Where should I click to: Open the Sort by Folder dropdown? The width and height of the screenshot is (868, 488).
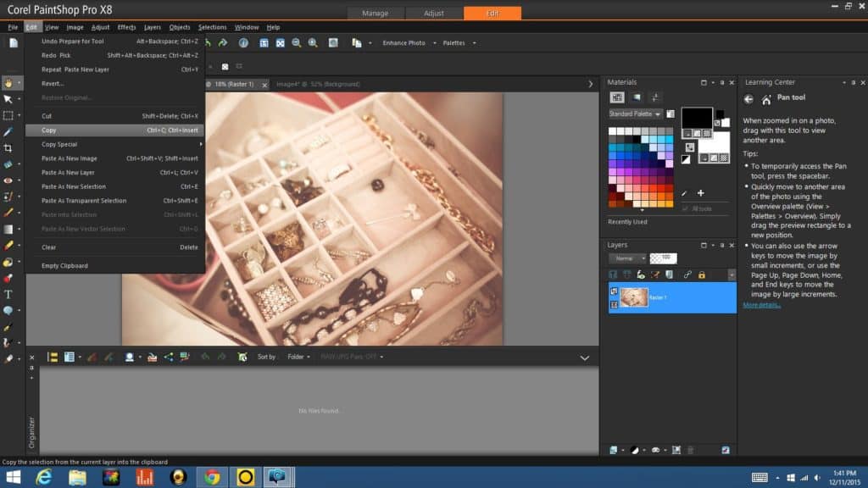(x=298, y=357)
